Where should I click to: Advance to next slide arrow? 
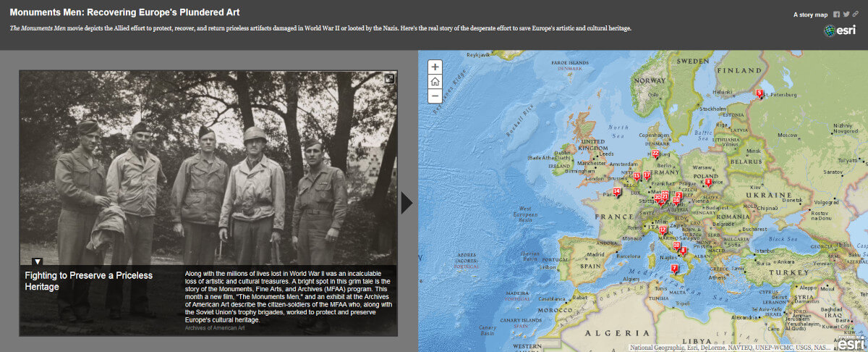point(407,204)
